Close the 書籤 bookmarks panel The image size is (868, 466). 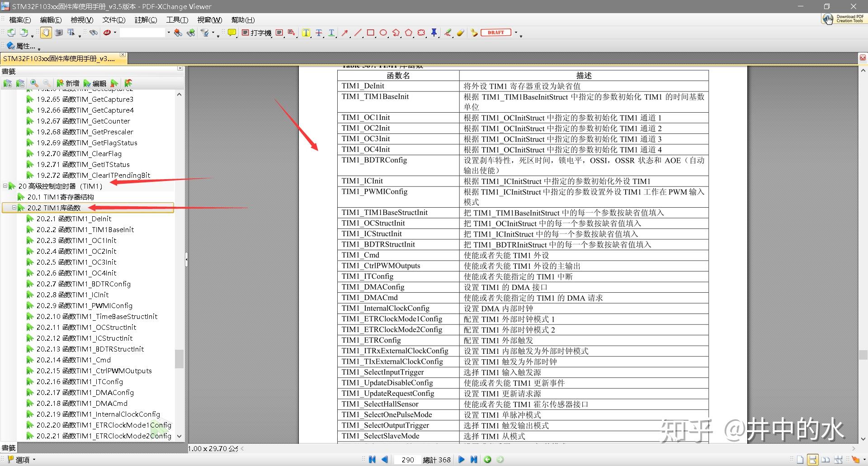point(180,68)
